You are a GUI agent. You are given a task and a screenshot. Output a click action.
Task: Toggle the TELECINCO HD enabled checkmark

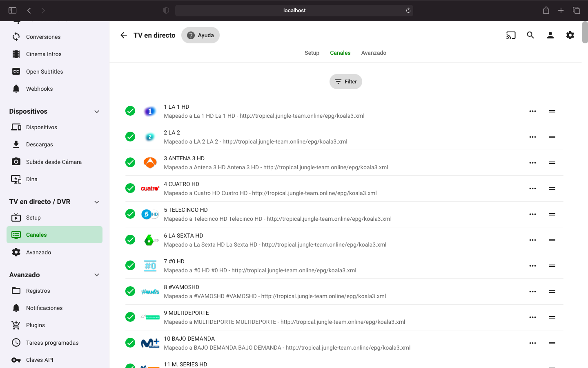tap(130, 214)
